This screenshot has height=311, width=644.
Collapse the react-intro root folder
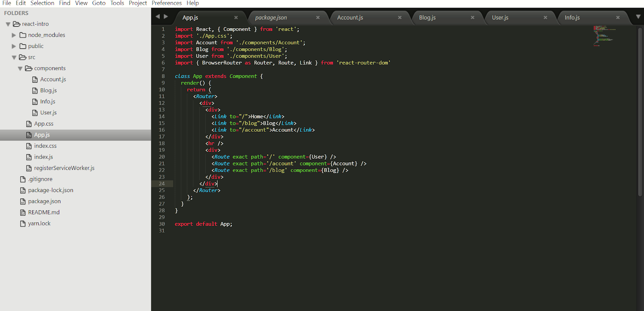pyautogui.click(x=8, y=24)
